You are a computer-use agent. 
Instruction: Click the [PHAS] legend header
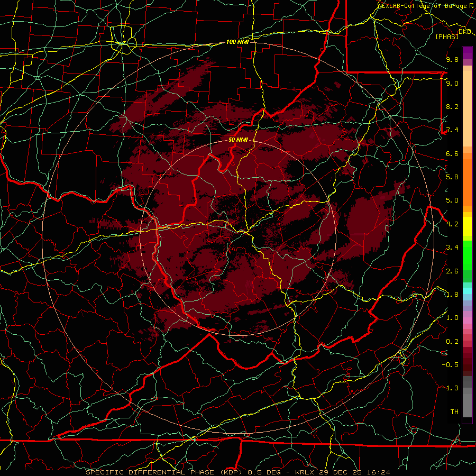447,36
